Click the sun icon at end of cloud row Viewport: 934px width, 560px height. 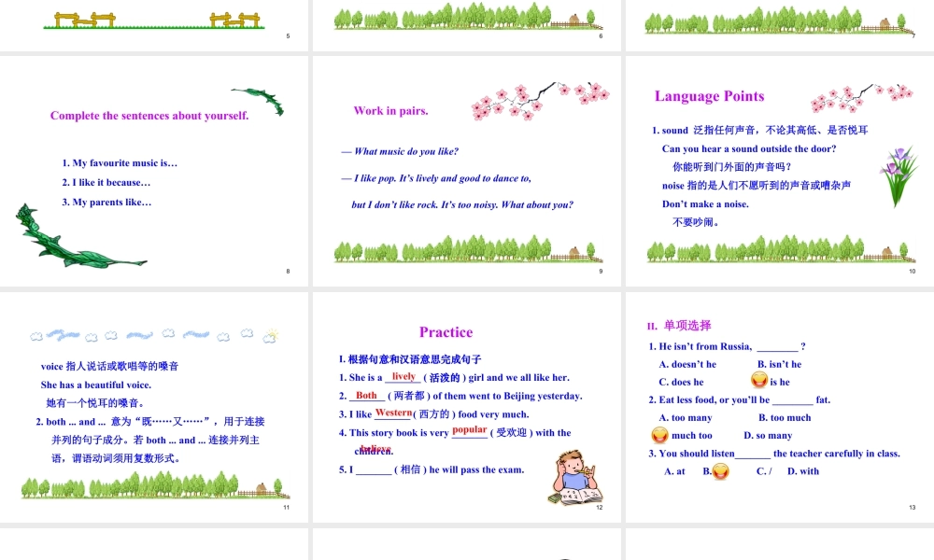[271, 335]
